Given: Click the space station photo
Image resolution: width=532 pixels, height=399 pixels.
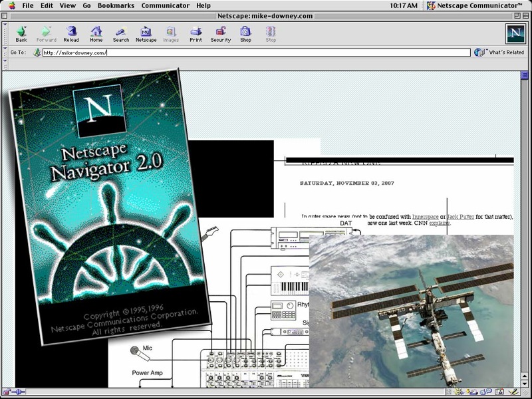Looking at the screenshot, I should tap(412, 311).
